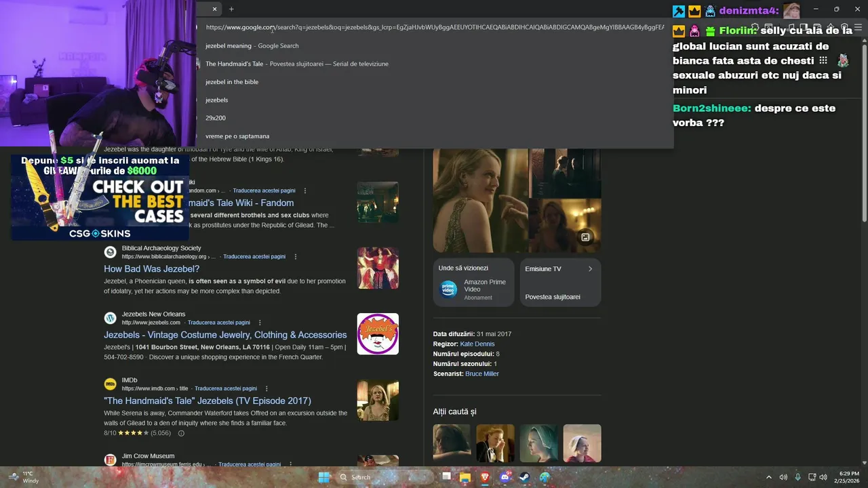Screen dimensions: 868x488
Task: Translate the Jim Crow Museum page
Action: tap(250, 464)
